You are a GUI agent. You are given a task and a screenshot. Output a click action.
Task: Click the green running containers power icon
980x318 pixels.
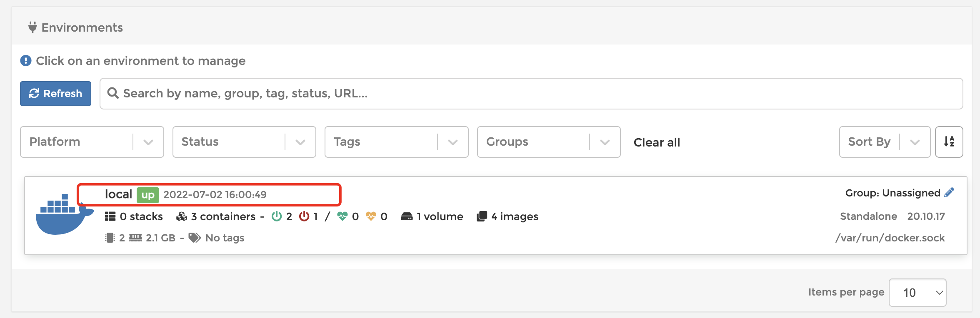[x=276, y=216]
